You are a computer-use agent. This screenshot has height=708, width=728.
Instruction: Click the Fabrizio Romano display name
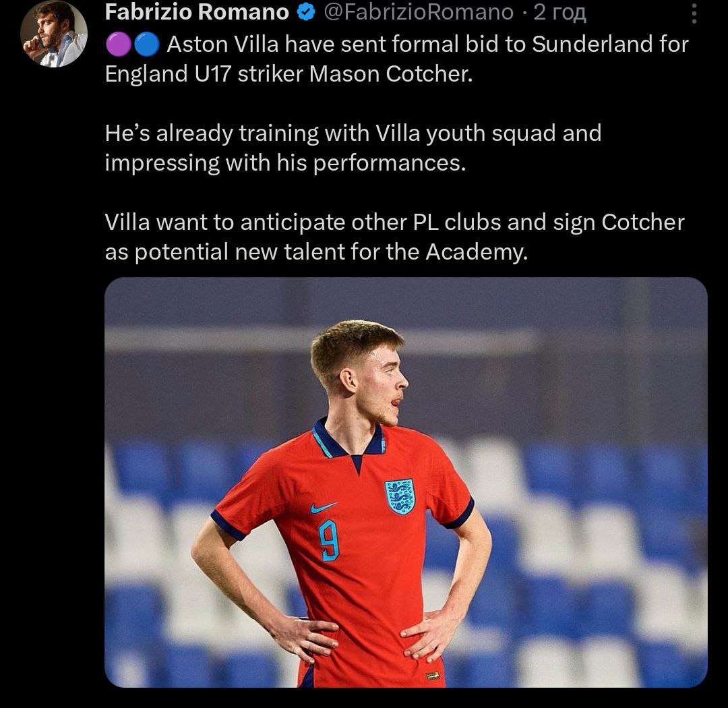(x=197, y=12)
